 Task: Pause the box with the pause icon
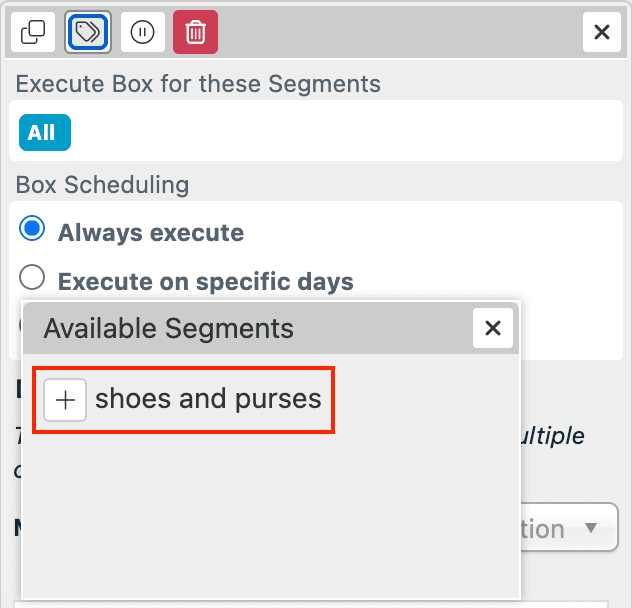point(143,33)
